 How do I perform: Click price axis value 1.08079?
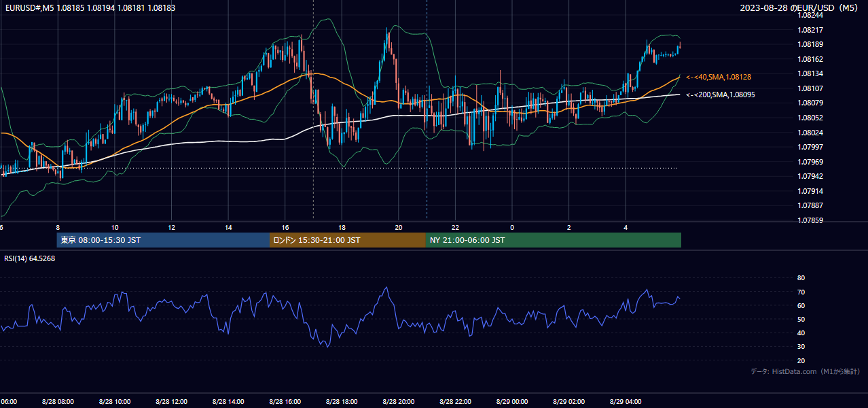(x=811, y=103)
